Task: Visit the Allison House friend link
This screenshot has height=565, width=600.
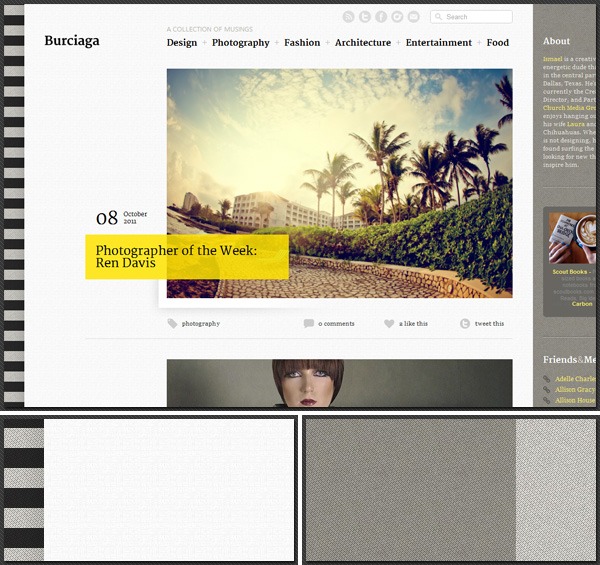Action: click(x=575, y=400)
